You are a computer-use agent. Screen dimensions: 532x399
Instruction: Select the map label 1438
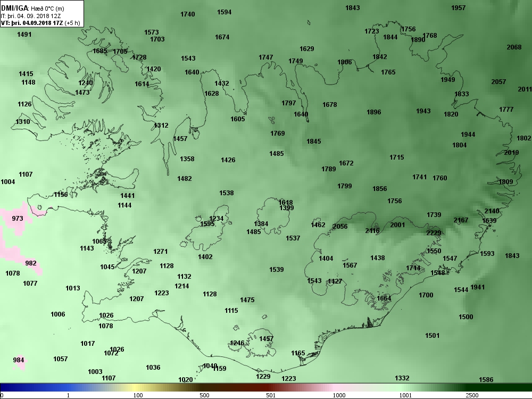coord(378,258)
